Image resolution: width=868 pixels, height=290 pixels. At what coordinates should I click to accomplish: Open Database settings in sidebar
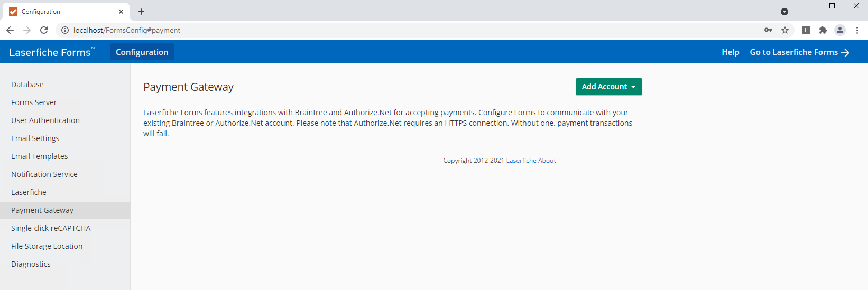coord(65,85)
